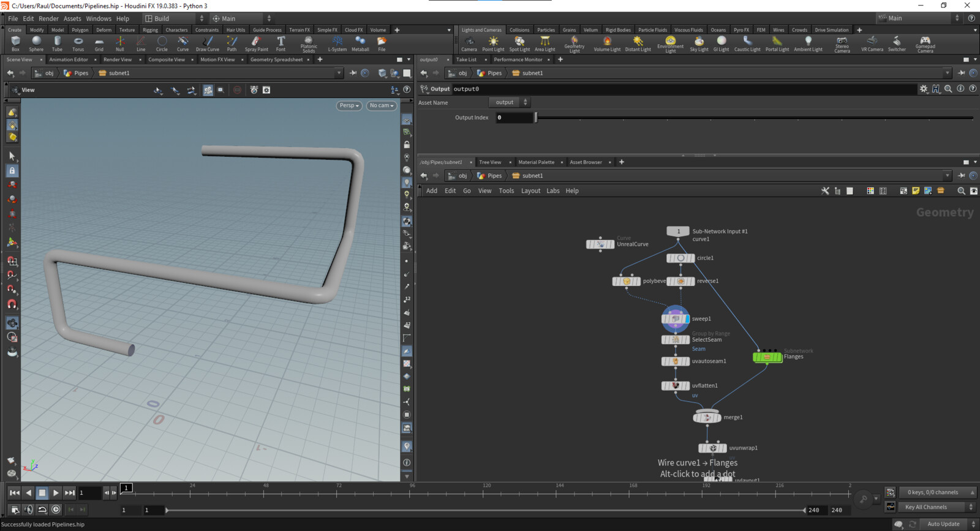Select the merge1 node
The width and height of the screenshot is (980, 531).
coord(707,417)
